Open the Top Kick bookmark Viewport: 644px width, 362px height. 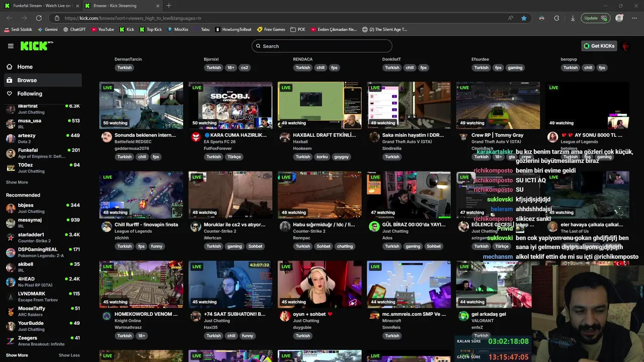click(x=150, y=30)
